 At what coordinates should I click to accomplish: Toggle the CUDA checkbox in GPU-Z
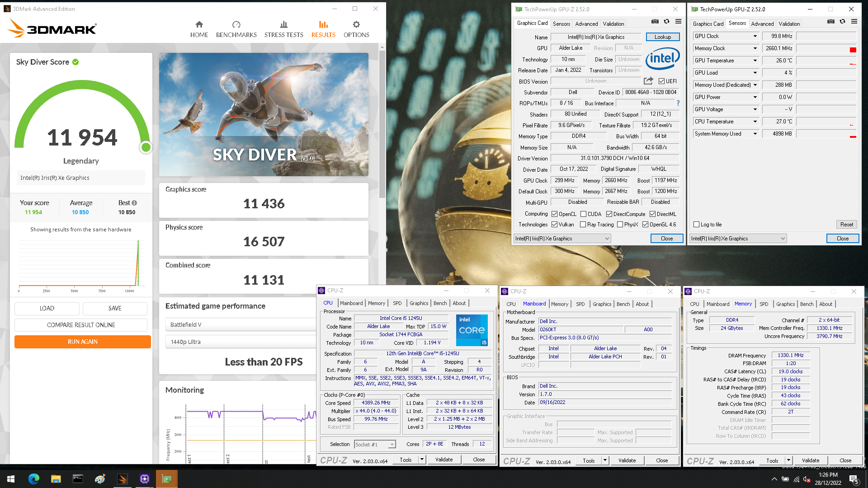(583, 214)
